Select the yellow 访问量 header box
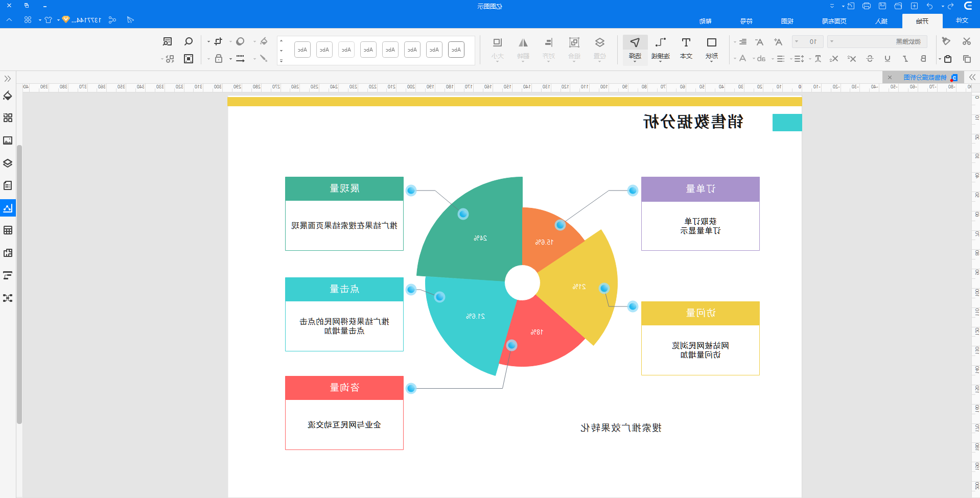Viewport: 980px width, 498px height. pyautogui.click(x=701, y=313)
